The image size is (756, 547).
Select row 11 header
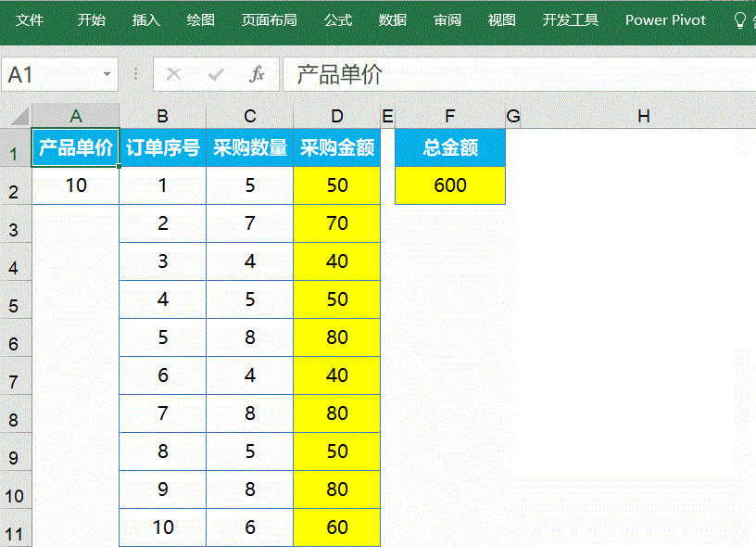click(16, 528)
